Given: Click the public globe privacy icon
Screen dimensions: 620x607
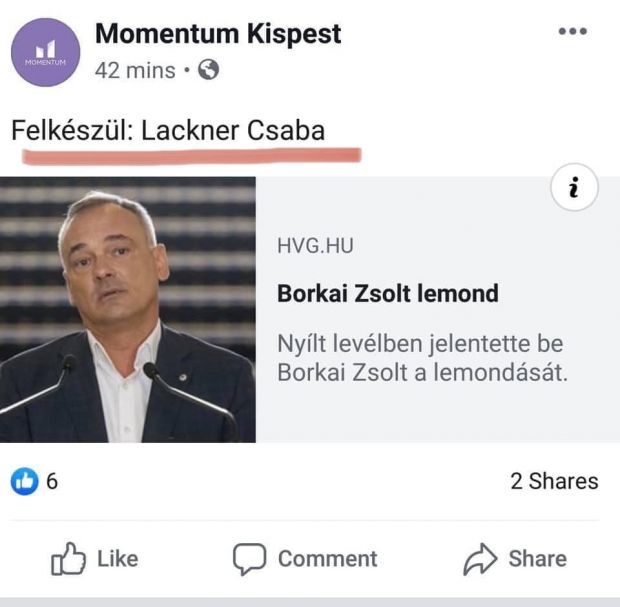Looking at the screenshot, I should tap(208, 70).
